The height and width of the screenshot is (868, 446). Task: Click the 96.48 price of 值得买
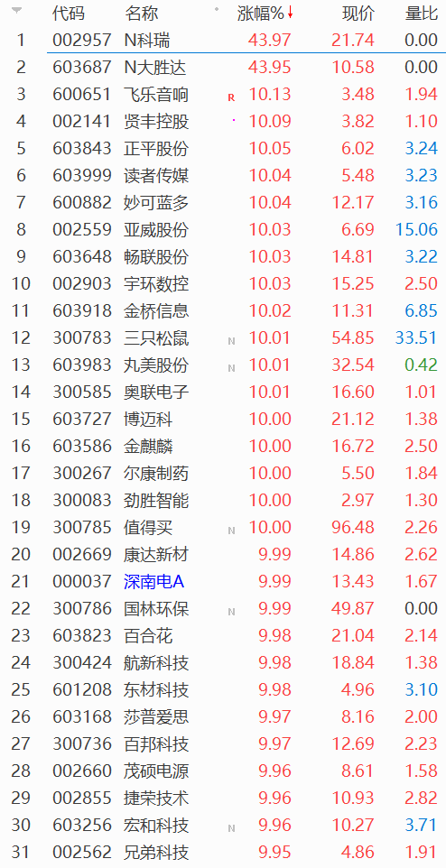click(354, 528)
